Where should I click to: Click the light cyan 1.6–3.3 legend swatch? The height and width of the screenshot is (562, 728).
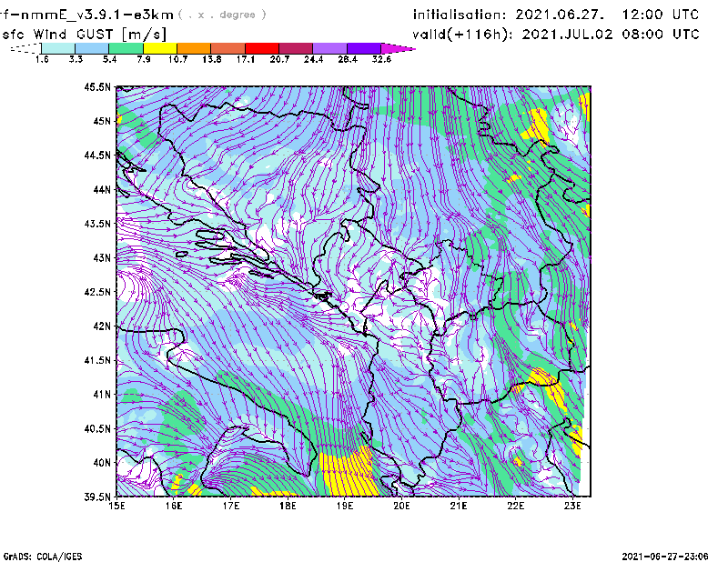coord(58,48)
